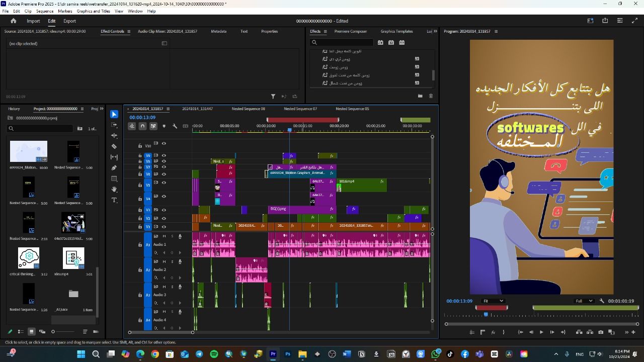Expand the Project panel tabs overflow chevron
Screen dimensions: 644x362
tap(102, 109)
